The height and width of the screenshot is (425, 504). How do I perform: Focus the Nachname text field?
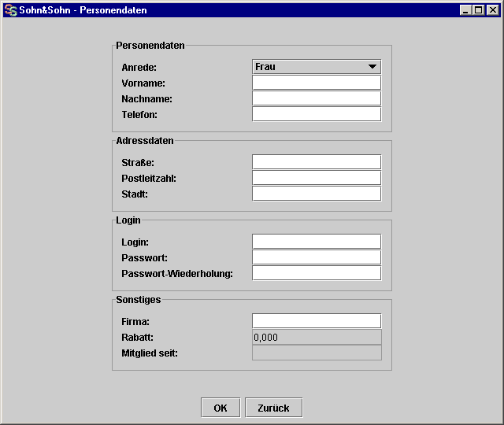(x=317, y=98)
